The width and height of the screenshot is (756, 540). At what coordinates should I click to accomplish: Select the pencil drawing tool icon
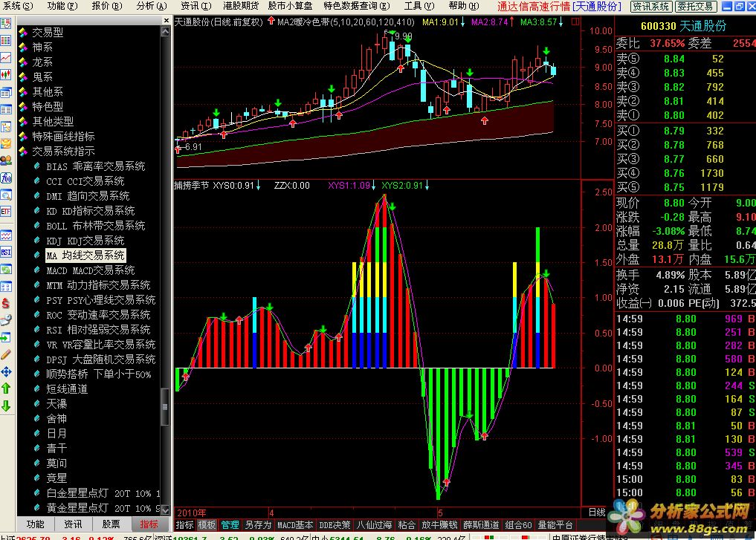6,355
